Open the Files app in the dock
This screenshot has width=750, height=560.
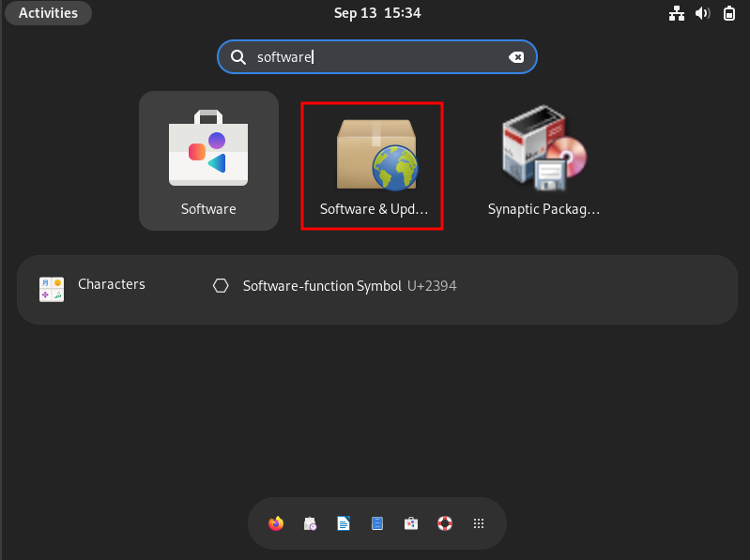pos(377,523)
